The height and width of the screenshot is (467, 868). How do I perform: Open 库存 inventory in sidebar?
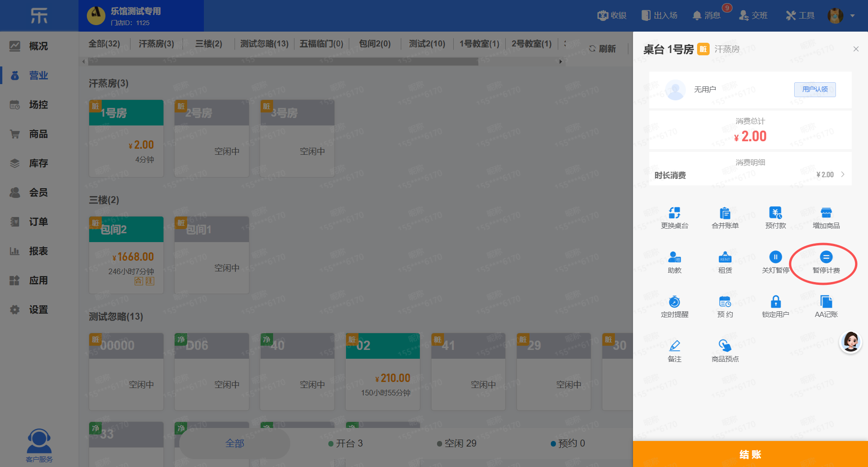click(x=39, y=163)
